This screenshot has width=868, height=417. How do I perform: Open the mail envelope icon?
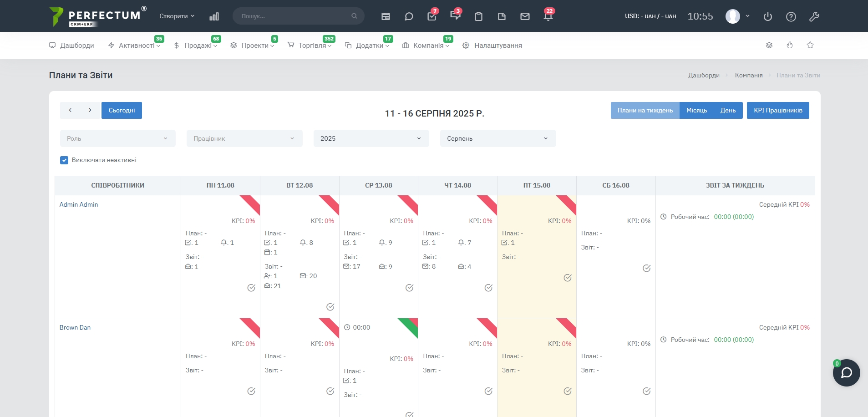pos(525,16)
